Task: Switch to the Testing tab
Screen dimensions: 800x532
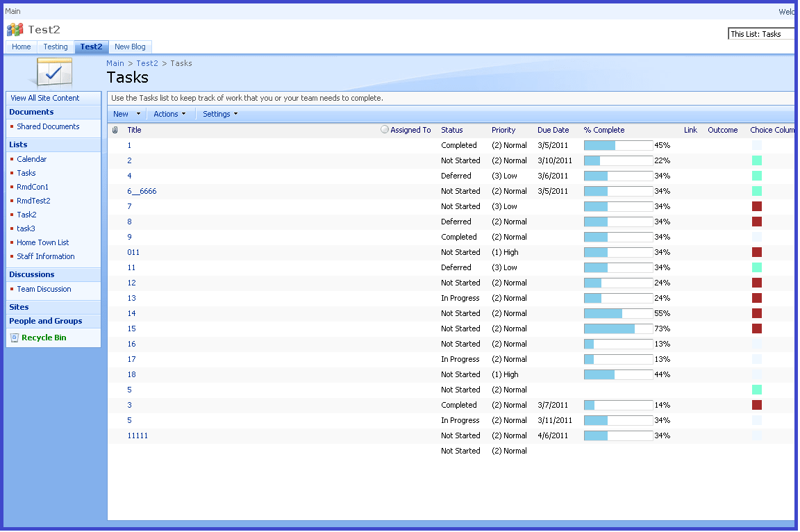Action: [x=56, y=47]
